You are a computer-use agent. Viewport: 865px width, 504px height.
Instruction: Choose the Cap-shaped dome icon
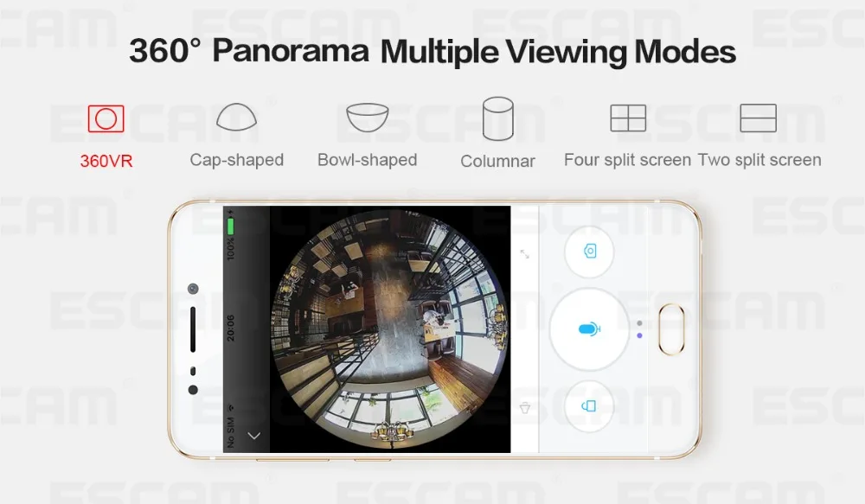click(x=237, y=117)
